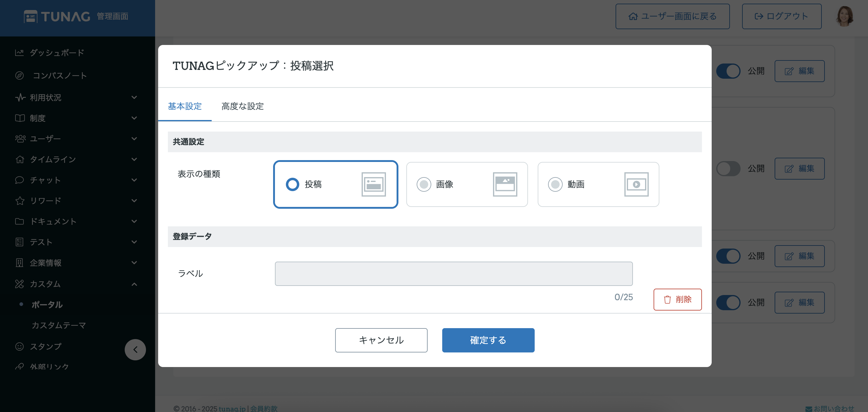Click the third 編集 button
Screen dimensions: 868x412
coord(800,256)
